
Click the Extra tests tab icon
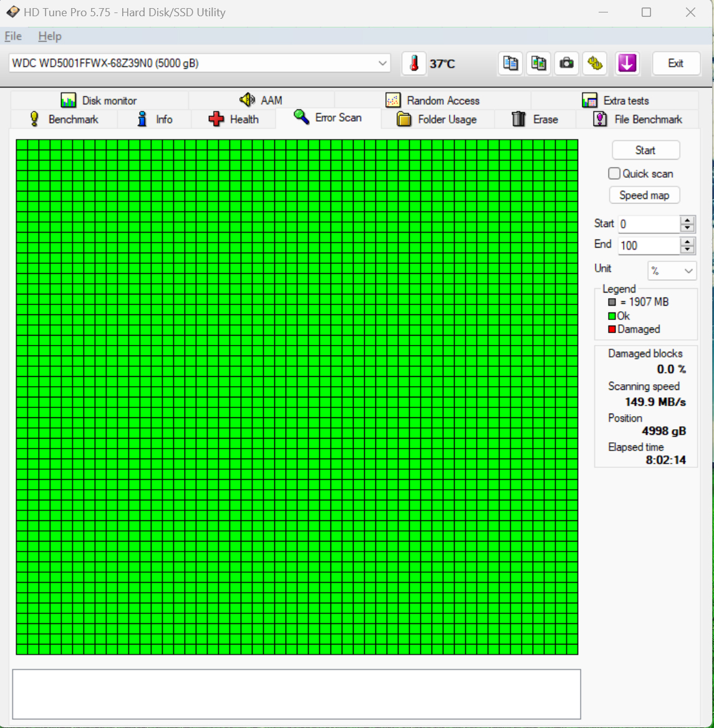[x=589, y=100]
